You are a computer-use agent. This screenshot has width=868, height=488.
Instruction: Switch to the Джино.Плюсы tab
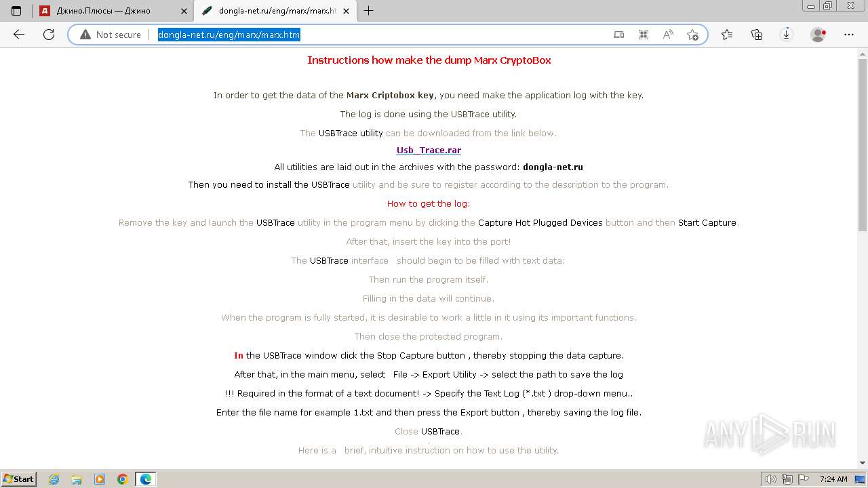(113, 11)
